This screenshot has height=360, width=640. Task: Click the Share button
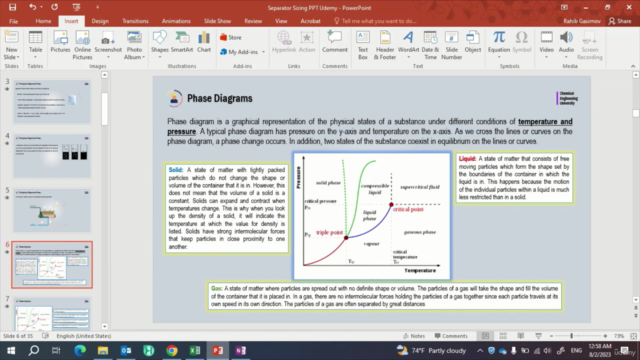(x=620, y=21)
